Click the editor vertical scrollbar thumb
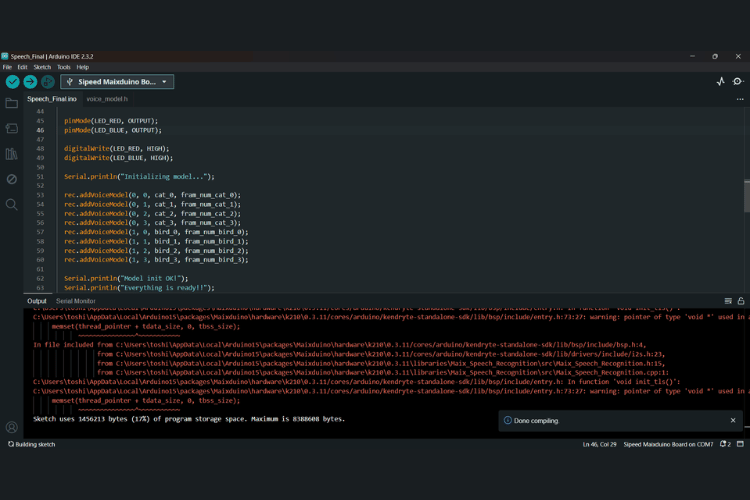Screen dimensions: 750x500 (747, 196)
